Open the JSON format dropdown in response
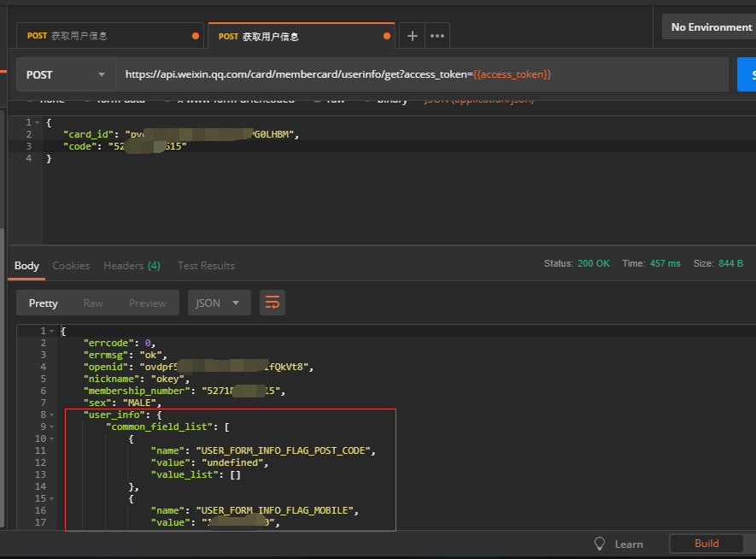The width and height of the screenshot is (756, 559). (219, 303)
